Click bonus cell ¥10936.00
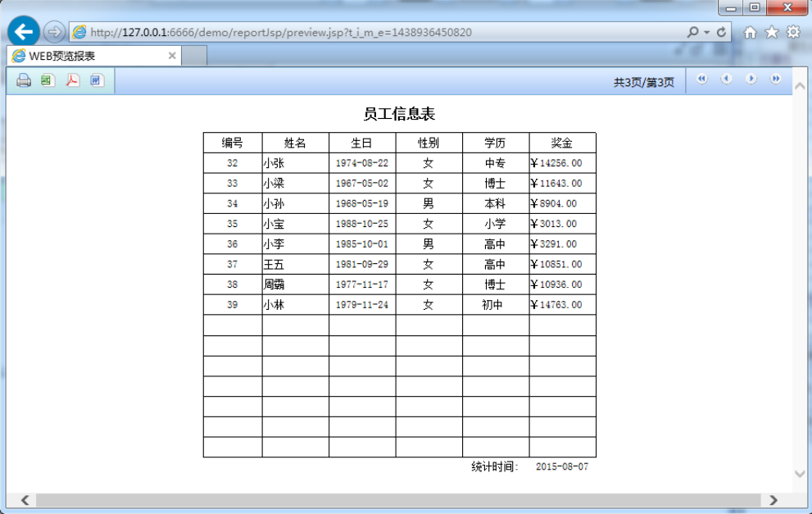Screen dimensions: 812x514 pyautogui.click(x=562, y=284)
